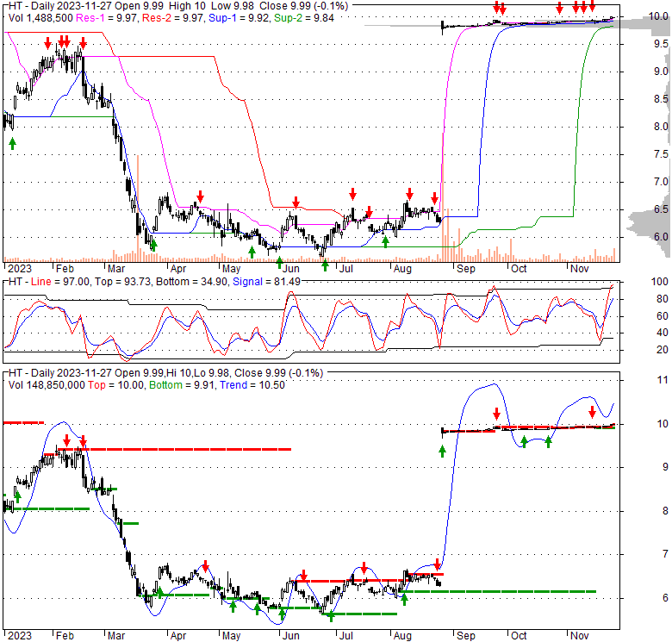This screenshot has height=642, width=672.
Task: Click the '60' axis label on oscillator panel
Action: click(x=663, y=316)
